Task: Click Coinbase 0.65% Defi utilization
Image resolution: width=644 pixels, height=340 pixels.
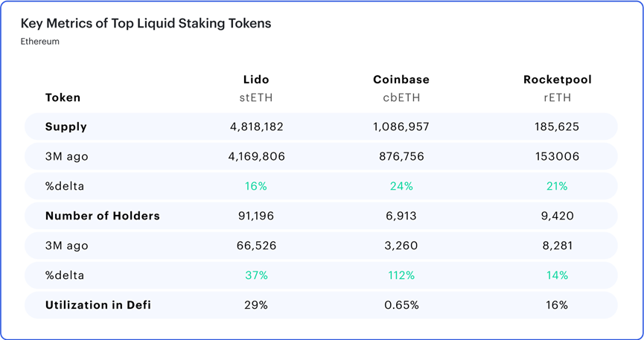Action: pyautogui.click(x=401, y=305)
